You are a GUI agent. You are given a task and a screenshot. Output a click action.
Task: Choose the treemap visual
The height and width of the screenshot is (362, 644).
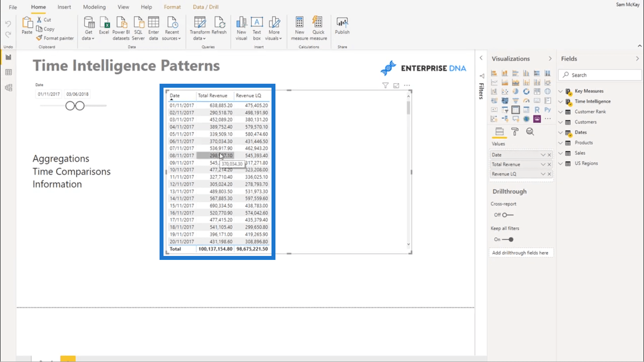coord(537,92)
